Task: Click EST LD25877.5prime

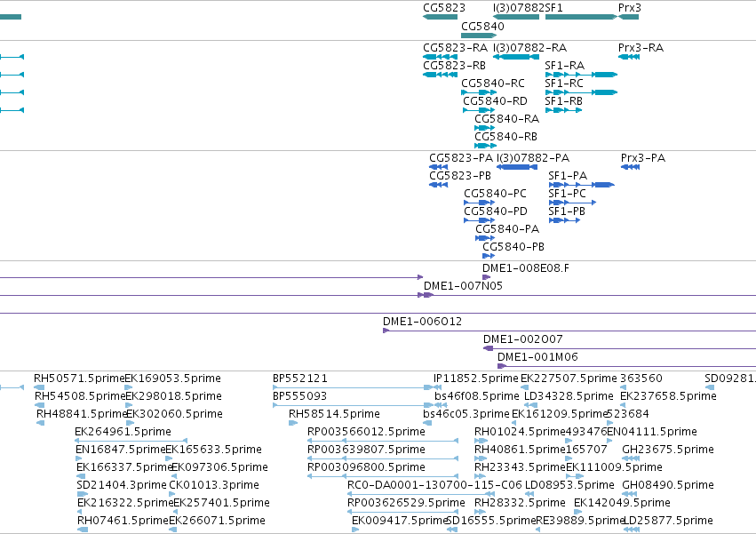Action: point(632,530)
